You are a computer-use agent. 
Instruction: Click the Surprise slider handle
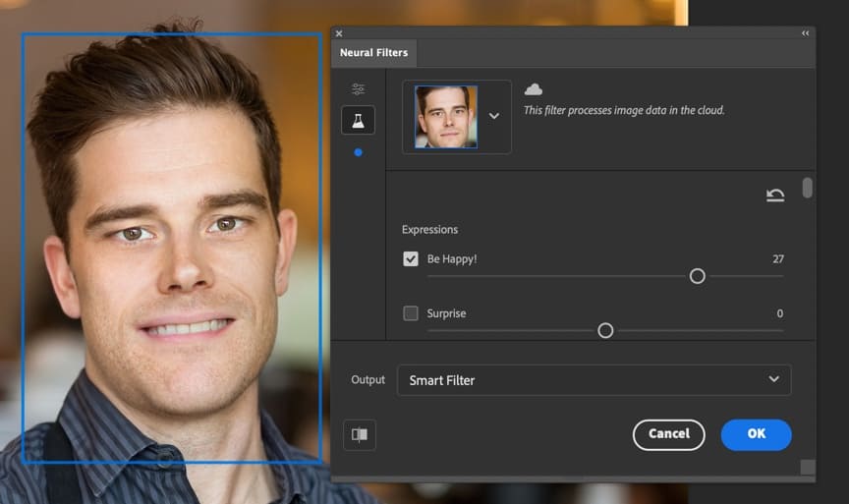tap(605, 330)
